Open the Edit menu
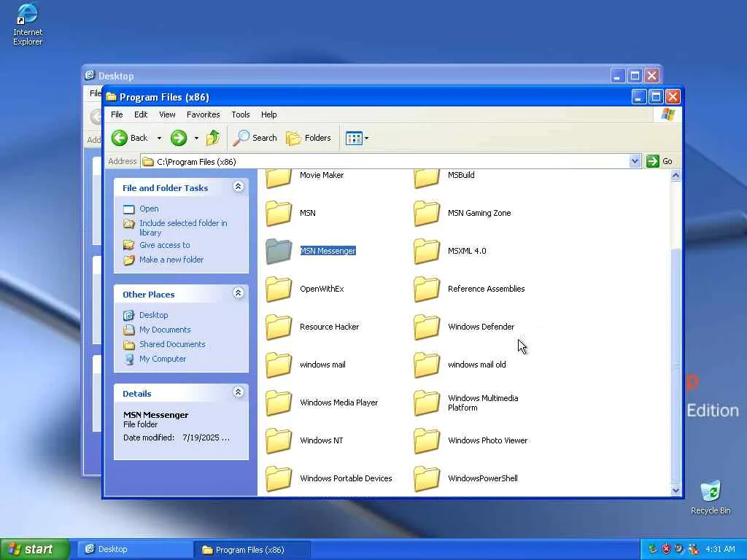 coord(141,114)
